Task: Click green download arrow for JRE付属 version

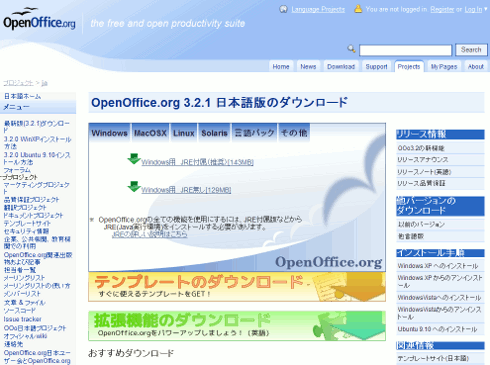Action: coord(134,159)
